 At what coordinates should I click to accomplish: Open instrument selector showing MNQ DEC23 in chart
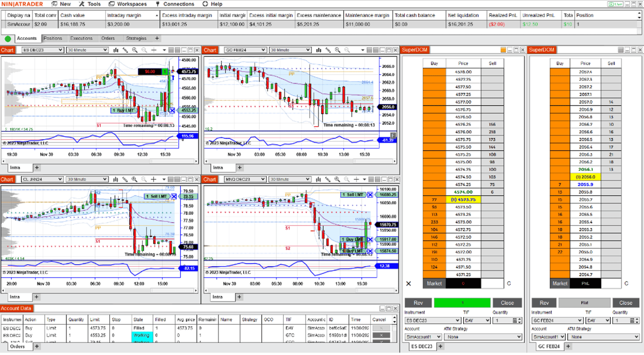coord(245,179)
